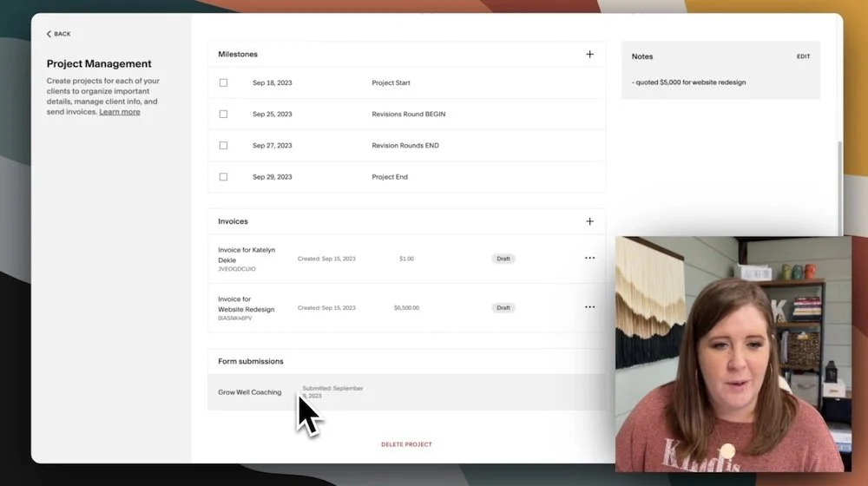This screenshot has width=868, height=486.
Task: Click the Learn more link
Action: tap(120, 112)
